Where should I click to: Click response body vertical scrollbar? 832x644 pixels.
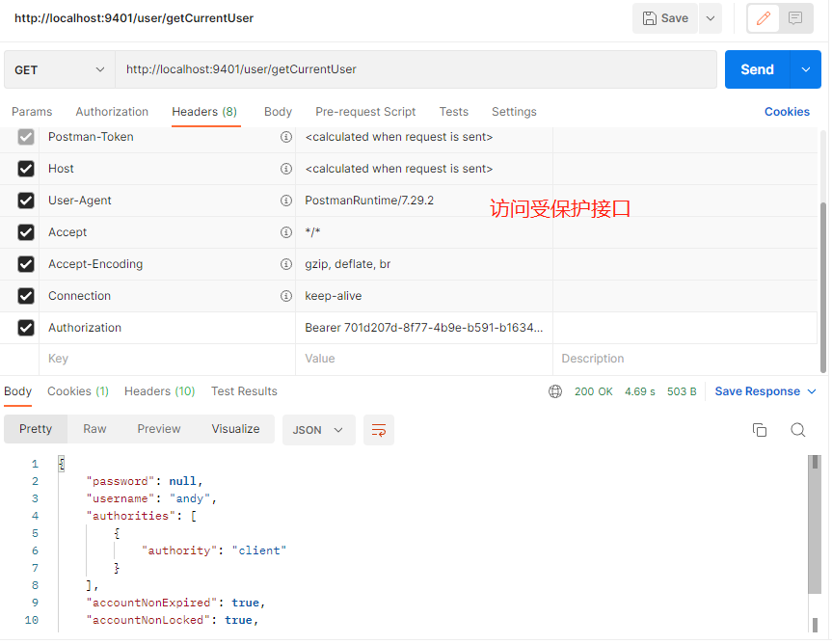point(815,525)
